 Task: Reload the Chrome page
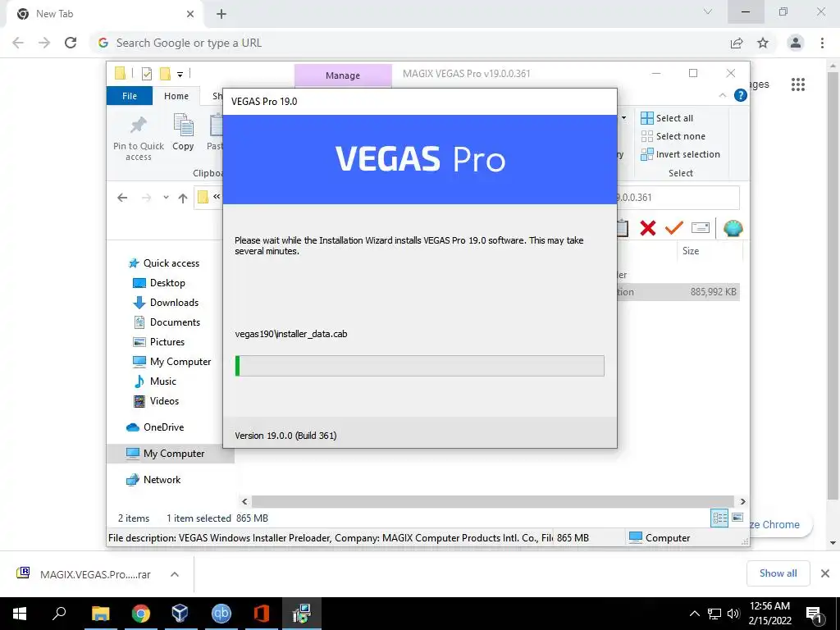click(71, 43)
